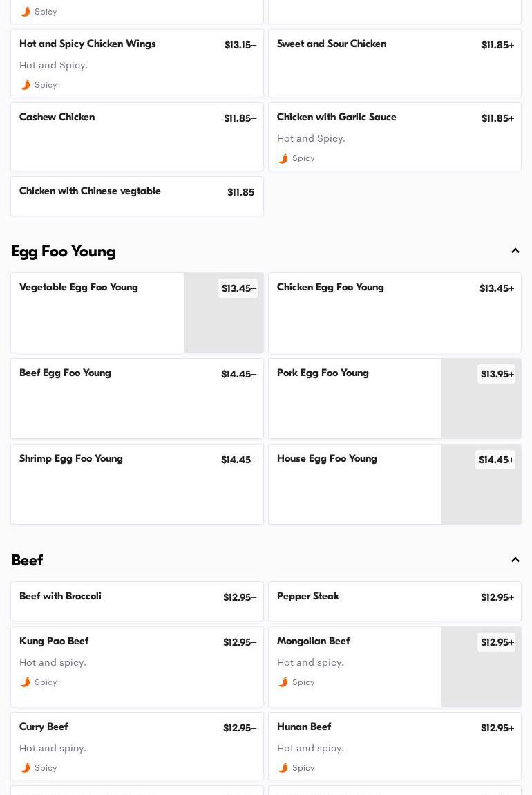Click the spicy icon under Curry Beef
Image resolution: width=532 pixels, height=795 pixels.
[x=26, y=768]
